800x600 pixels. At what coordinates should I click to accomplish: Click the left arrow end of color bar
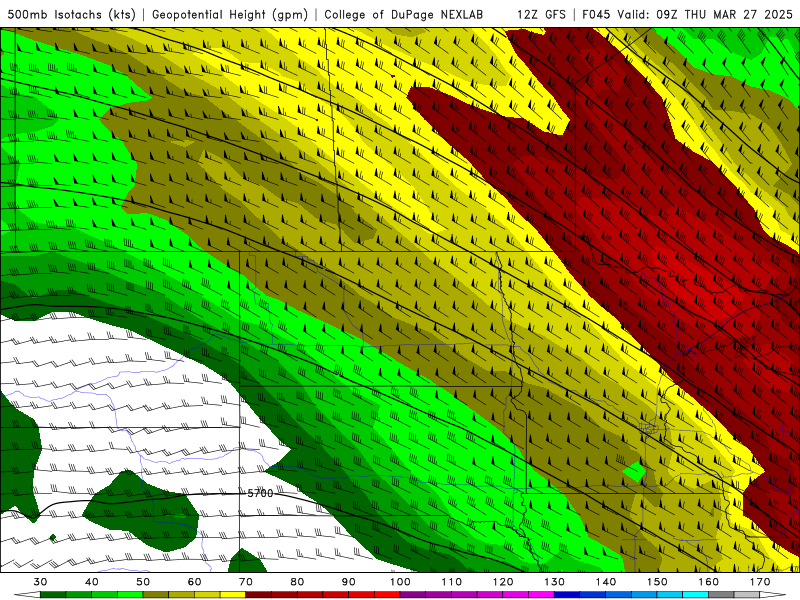[27, 595]
